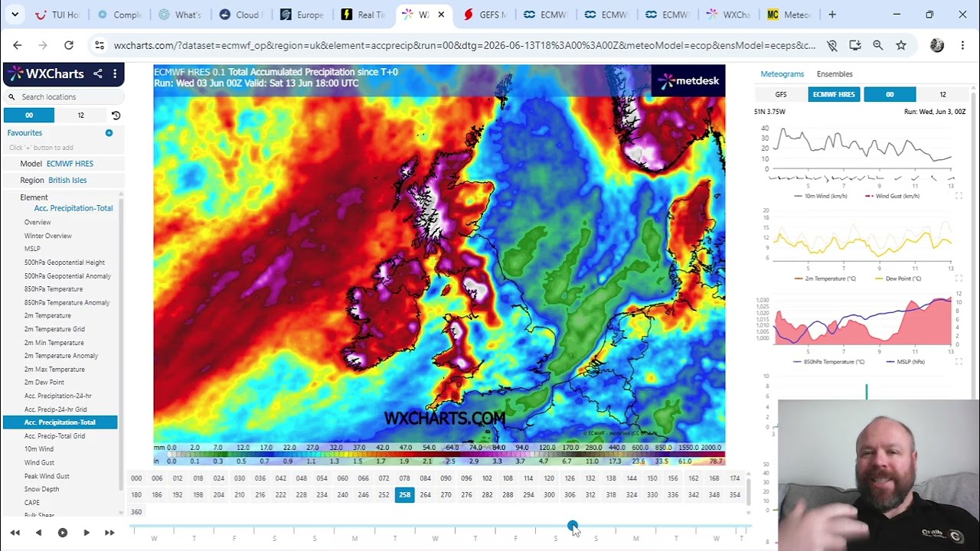Open the tab search dropdown arrow

(15, 15)
